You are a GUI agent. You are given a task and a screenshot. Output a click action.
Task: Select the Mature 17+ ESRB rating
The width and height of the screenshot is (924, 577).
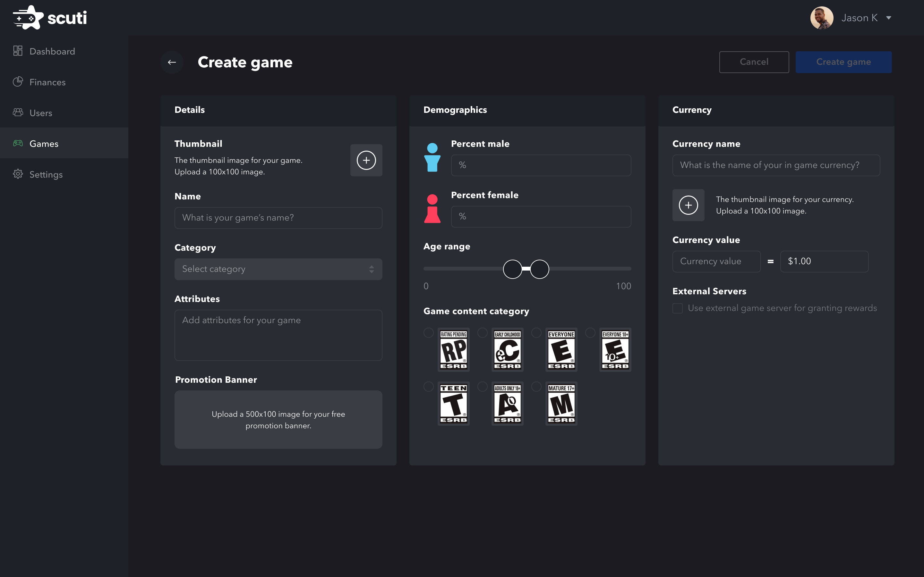[561, 403]
